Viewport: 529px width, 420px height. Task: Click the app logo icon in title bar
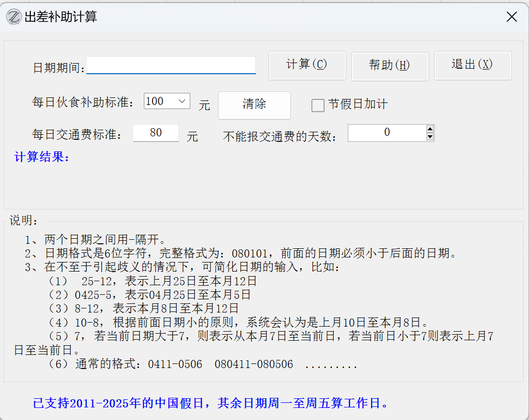(14, 17)
